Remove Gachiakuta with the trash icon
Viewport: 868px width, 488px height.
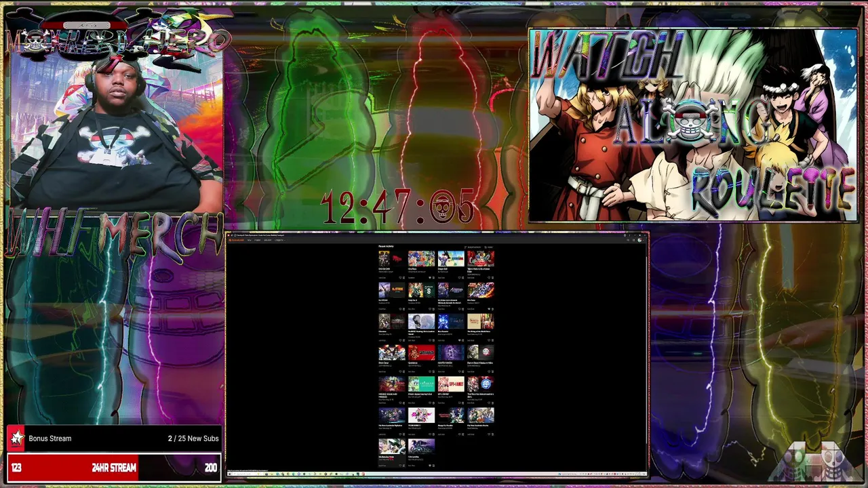point(433,371)
